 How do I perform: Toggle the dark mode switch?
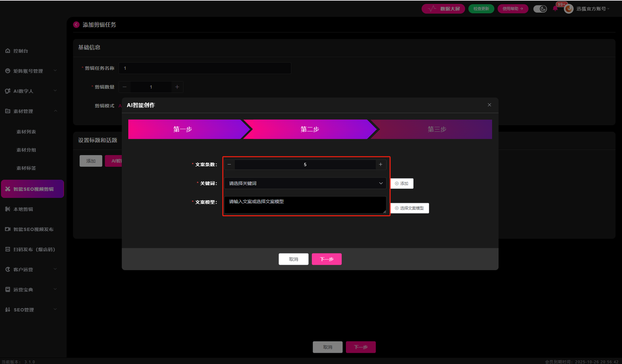[x=540, y=9]
